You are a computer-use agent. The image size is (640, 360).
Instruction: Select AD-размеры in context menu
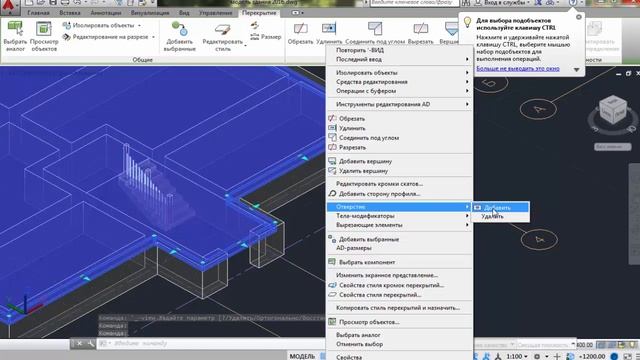(x=400, y=248)
